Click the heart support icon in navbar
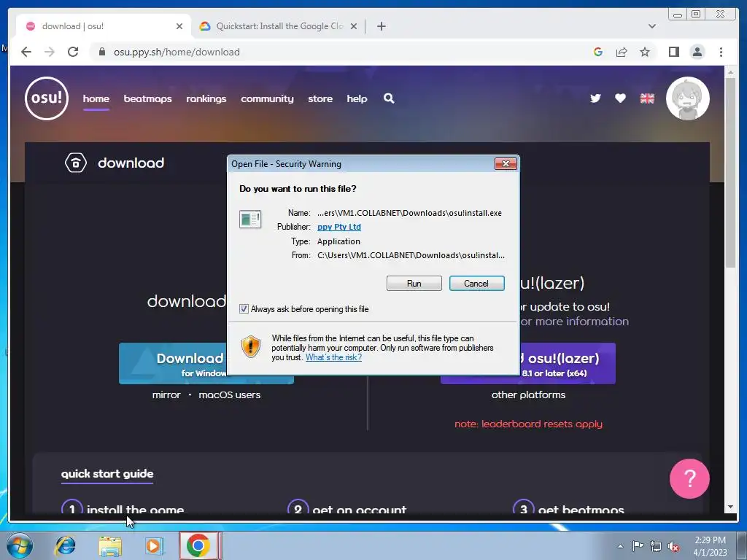 (x=620, y=98)
